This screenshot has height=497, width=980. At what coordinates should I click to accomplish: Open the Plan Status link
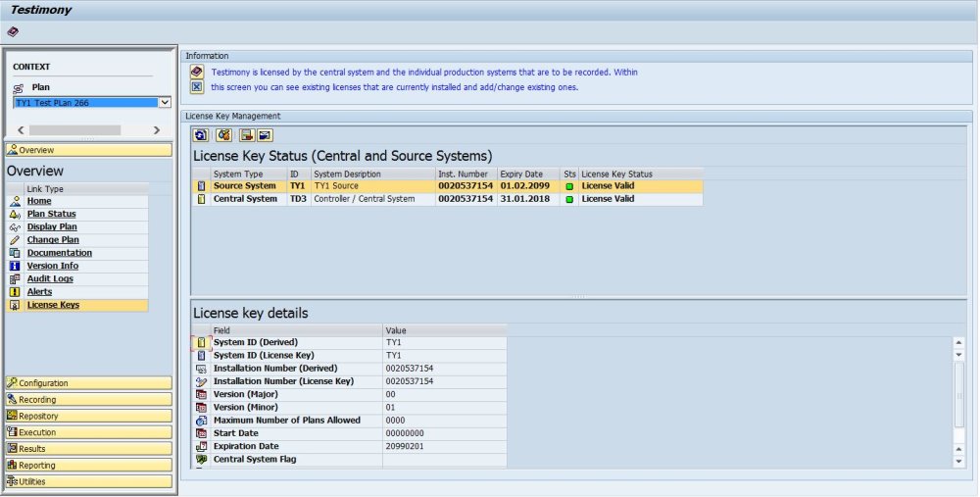click(x=51, y=214)
